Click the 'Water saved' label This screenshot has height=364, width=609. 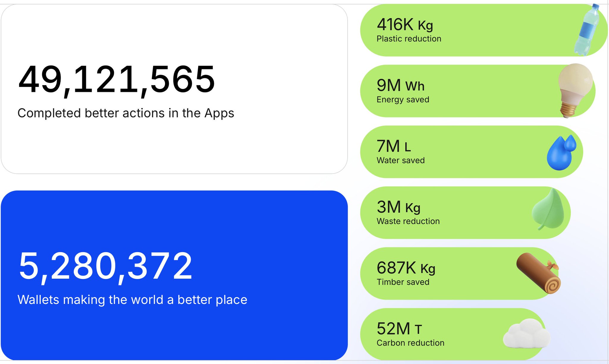point(401,161)
